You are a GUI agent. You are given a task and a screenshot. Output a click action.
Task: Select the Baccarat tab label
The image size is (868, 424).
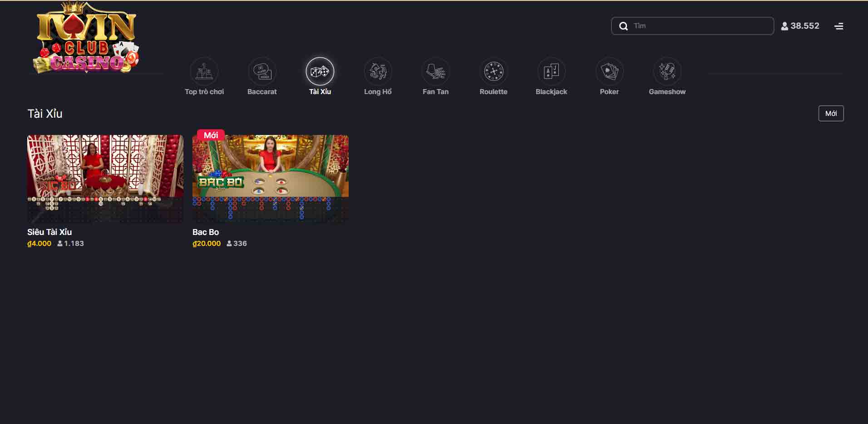pos(262,91)
